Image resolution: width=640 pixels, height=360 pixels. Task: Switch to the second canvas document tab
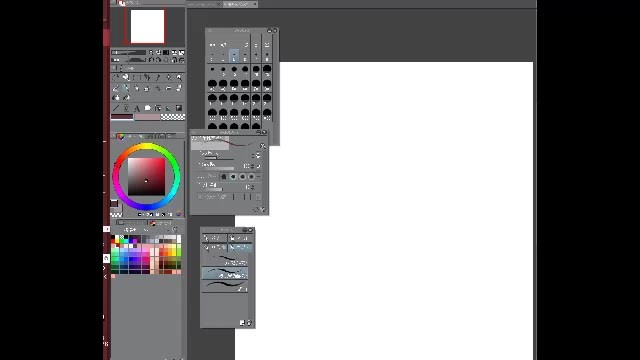tap(240, 4)
